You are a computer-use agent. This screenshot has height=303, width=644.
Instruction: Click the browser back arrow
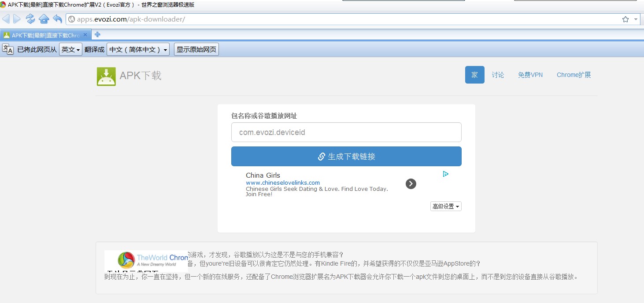click(x=6, y=19)
